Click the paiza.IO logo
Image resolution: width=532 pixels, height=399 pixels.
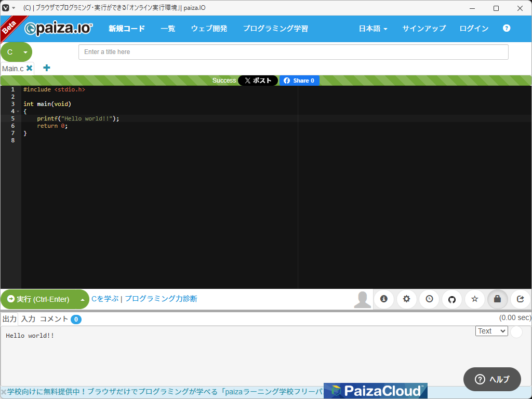click(x=58, y=29)
